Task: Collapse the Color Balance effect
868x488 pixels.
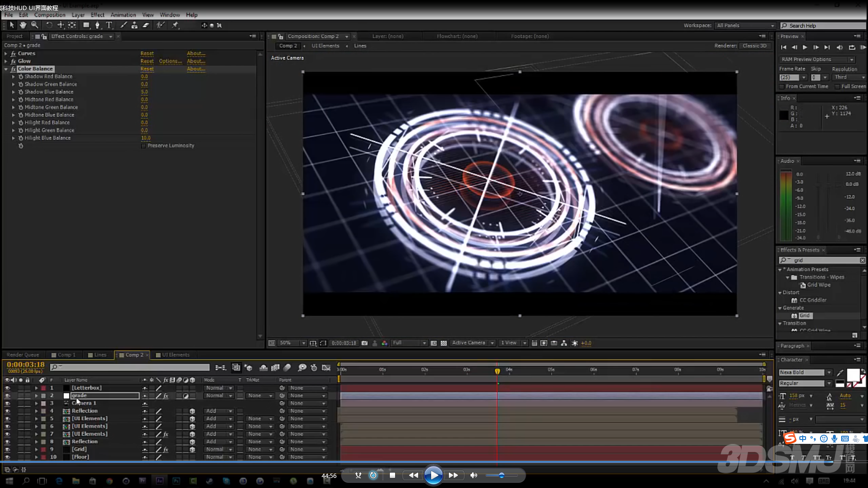Action: pyautogui.click(x=6, y=69)
